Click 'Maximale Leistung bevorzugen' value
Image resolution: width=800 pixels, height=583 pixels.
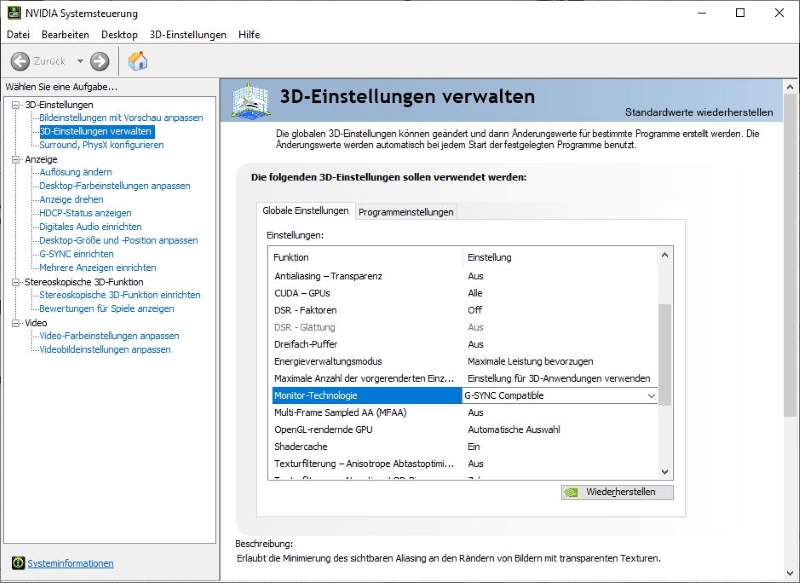pos(530,362)
